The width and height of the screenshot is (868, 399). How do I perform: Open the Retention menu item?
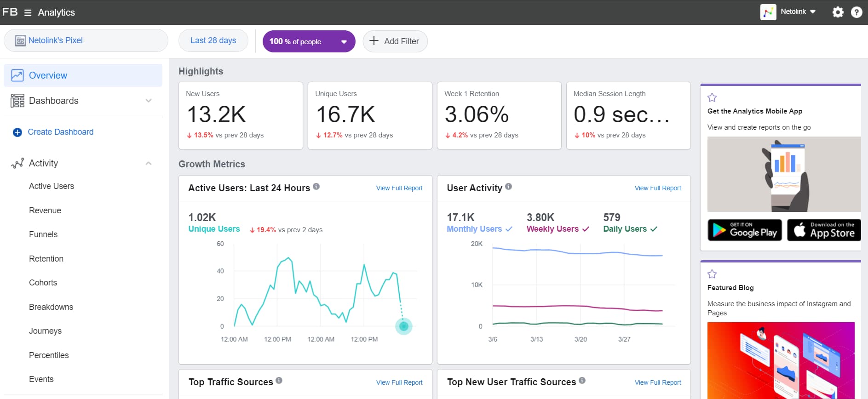[46, 259]
